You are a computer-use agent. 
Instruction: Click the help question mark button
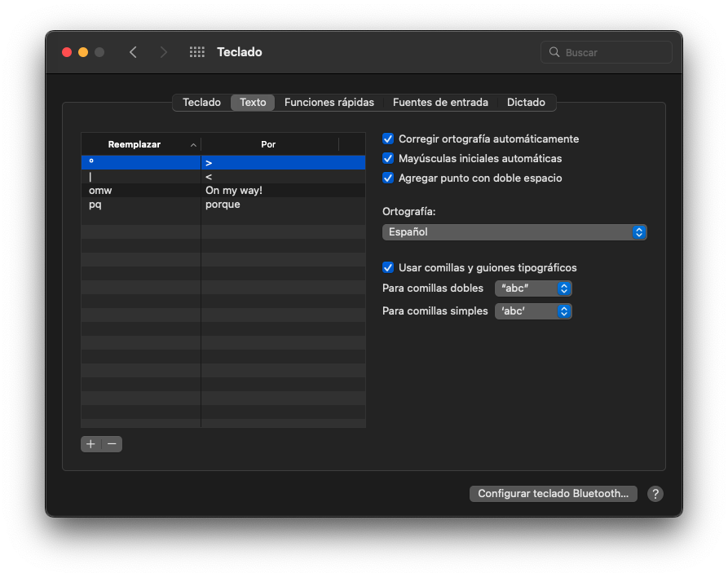(655, 494)
